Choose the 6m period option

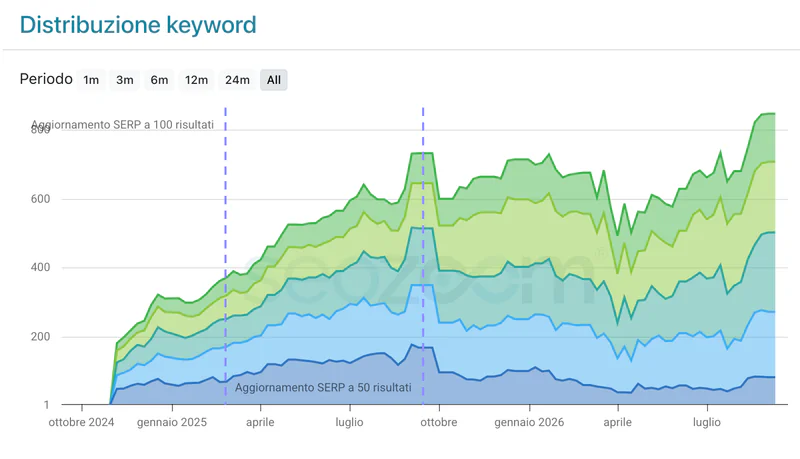pyautogui.click(x=159, y=80)
